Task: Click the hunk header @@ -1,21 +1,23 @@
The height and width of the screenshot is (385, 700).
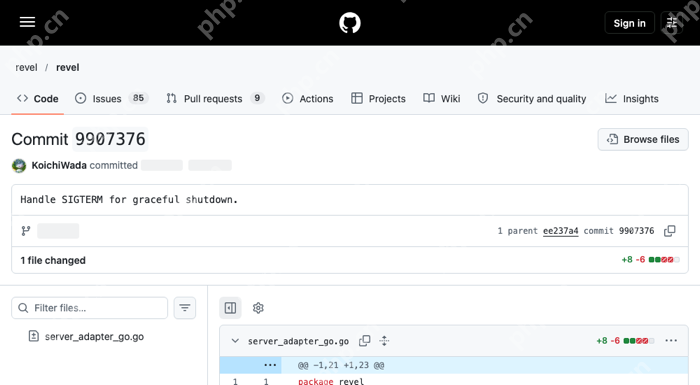Action: click(341, 365)
